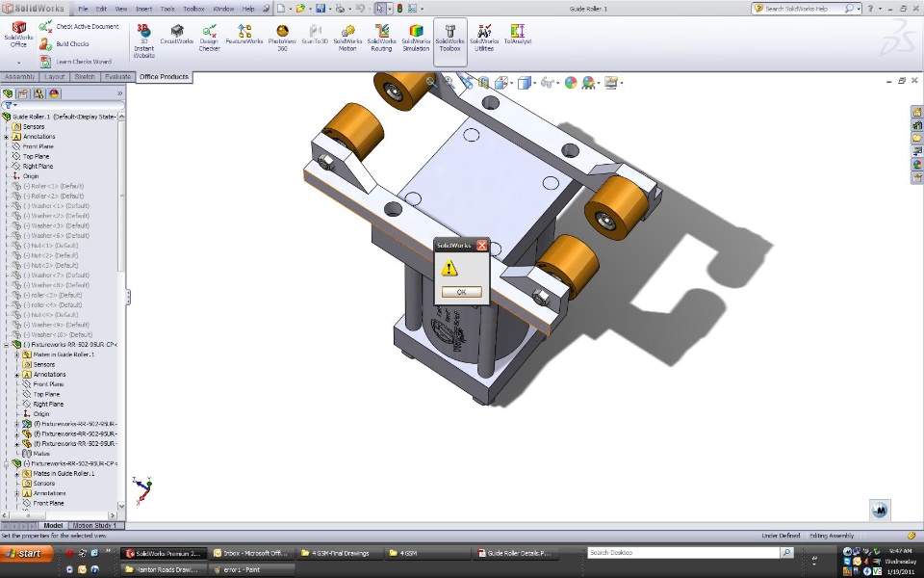Image resolution: width=924 pixels, height=578 pixels.
Task: Open Learn Checks Wizard
Action: pos(75,62)
